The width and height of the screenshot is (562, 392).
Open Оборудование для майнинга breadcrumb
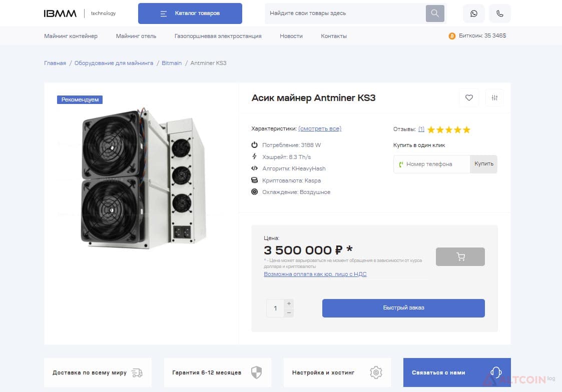[114, 63]
